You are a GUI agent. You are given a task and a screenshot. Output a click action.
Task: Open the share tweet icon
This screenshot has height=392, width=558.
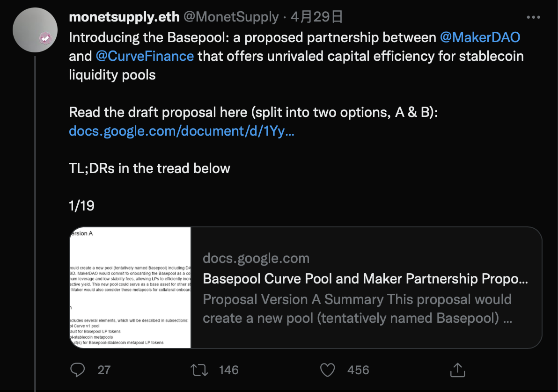456,370
